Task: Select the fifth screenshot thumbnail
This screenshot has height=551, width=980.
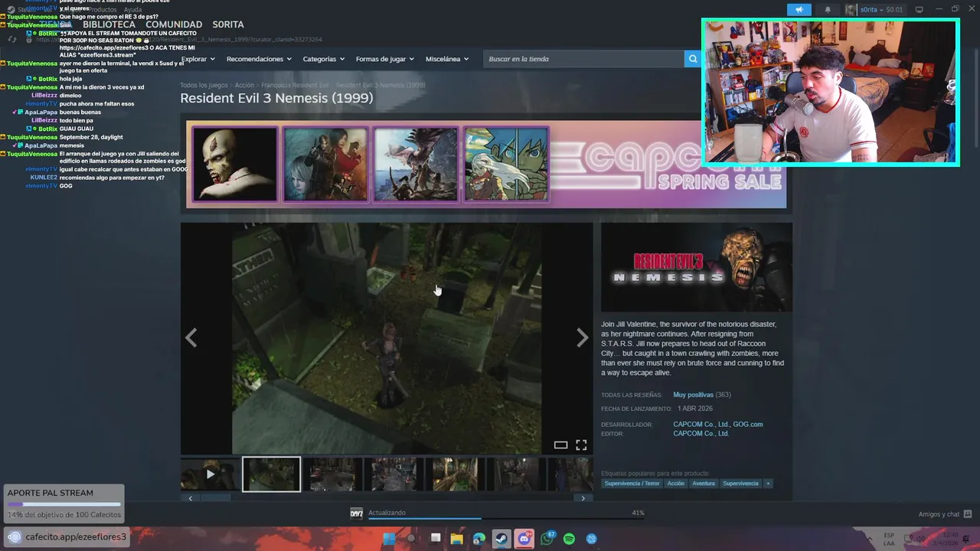Action: (455, 474)
